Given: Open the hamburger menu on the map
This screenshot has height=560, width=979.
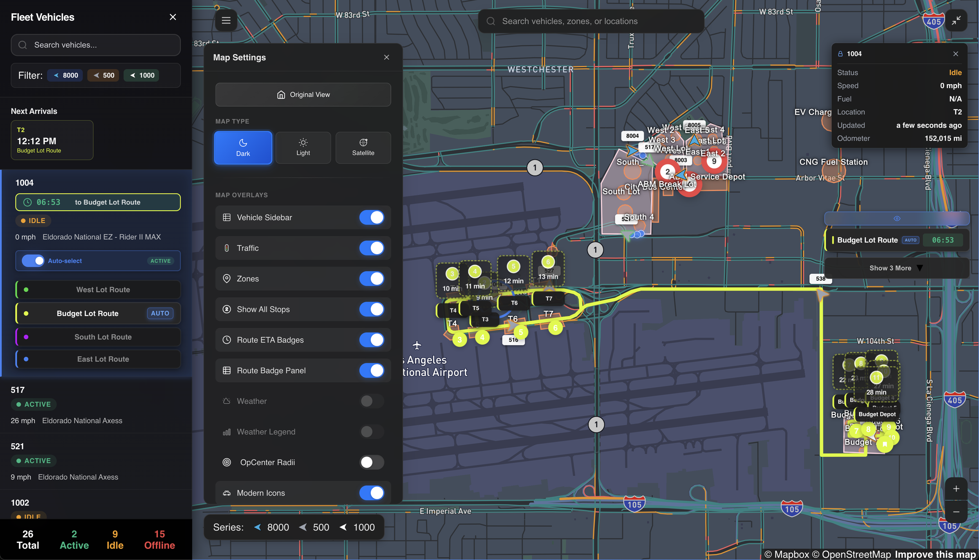Looking at the screenshot, I should [226, 20].
